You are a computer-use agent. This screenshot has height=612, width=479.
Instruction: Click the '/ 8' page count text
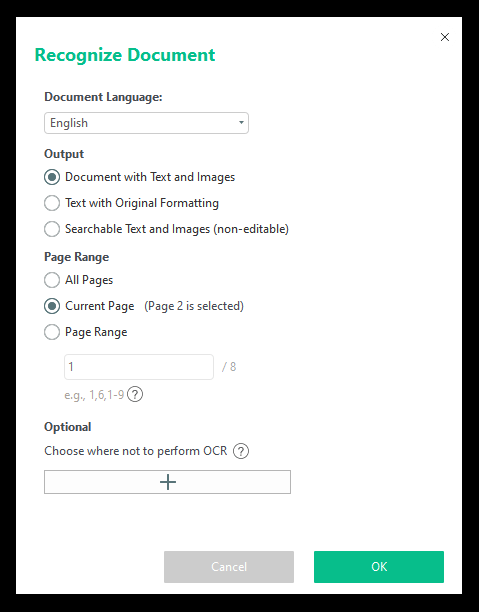click(x=229, y=367)
